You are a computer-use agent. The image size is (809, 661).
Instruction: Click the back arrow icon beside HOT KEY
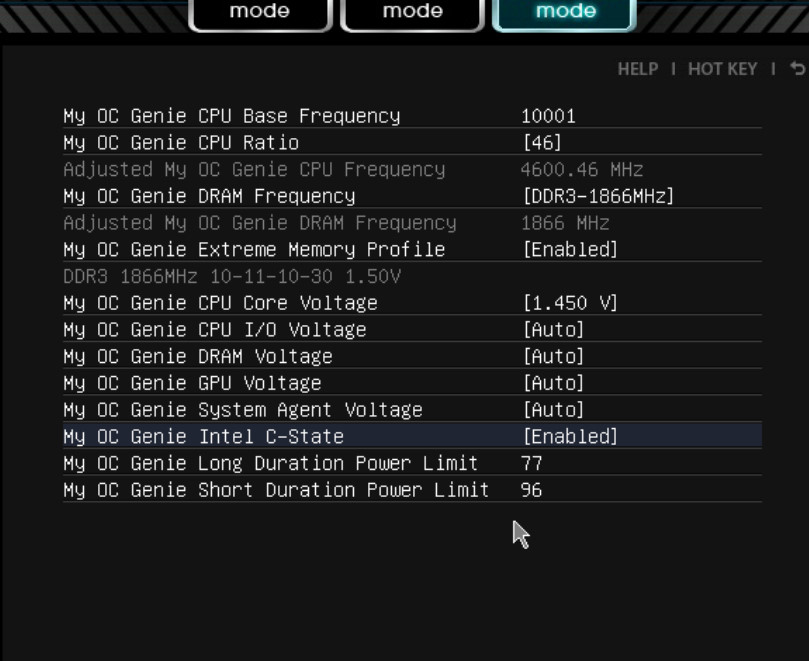tap(798, 68)
